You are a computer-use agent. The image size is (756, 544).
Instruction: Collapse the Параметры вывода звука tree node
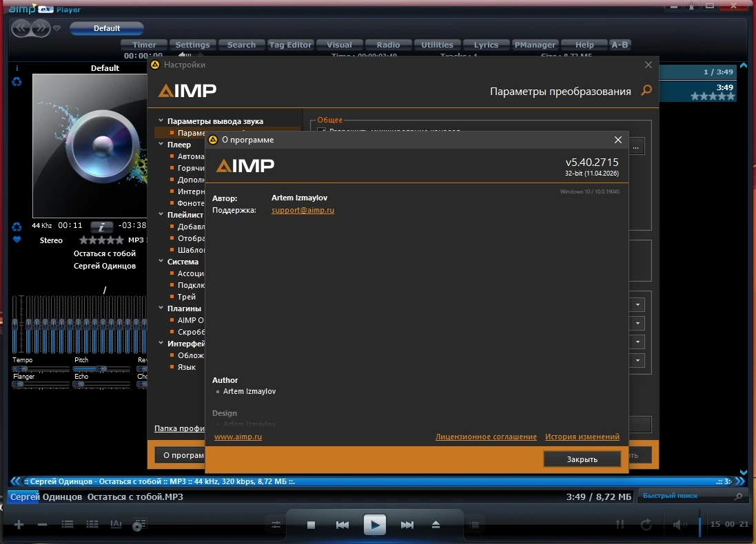coord(161,121)
